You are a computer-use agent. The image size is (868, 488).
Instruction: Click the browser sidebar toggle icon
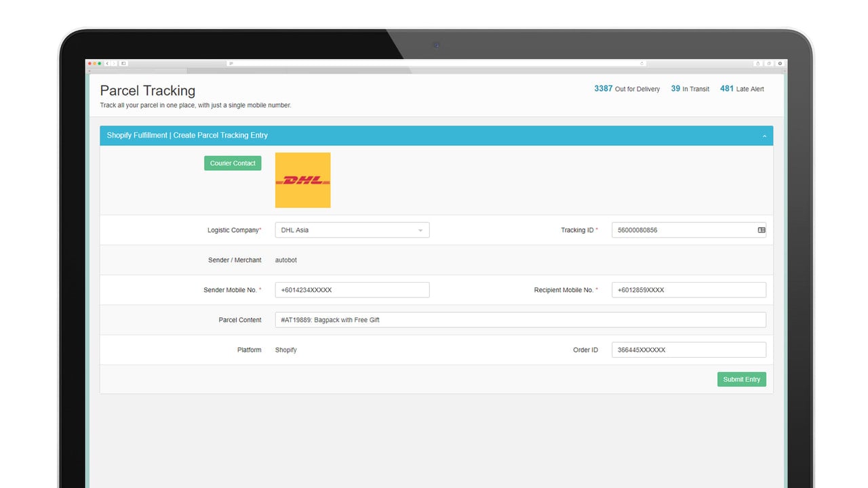point(123,64)
